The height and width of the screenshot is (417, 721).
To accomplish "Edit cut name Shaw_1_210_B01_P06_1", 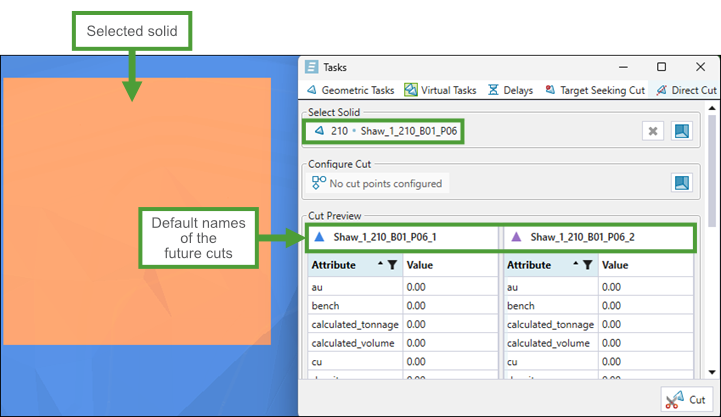I will pos(385,237).
